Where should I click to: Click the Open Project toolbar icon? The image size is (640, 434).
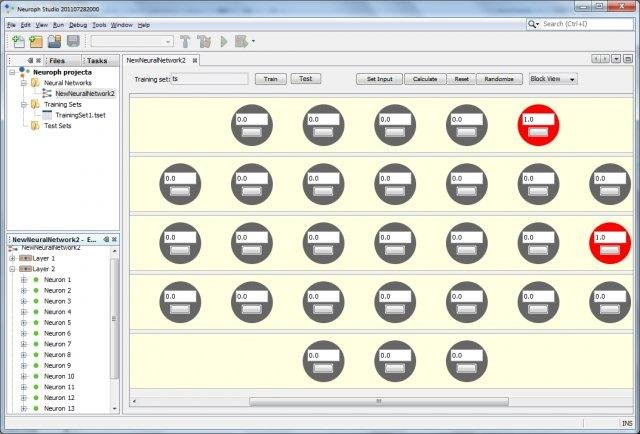pyautogui.click(x=54, y=41)
